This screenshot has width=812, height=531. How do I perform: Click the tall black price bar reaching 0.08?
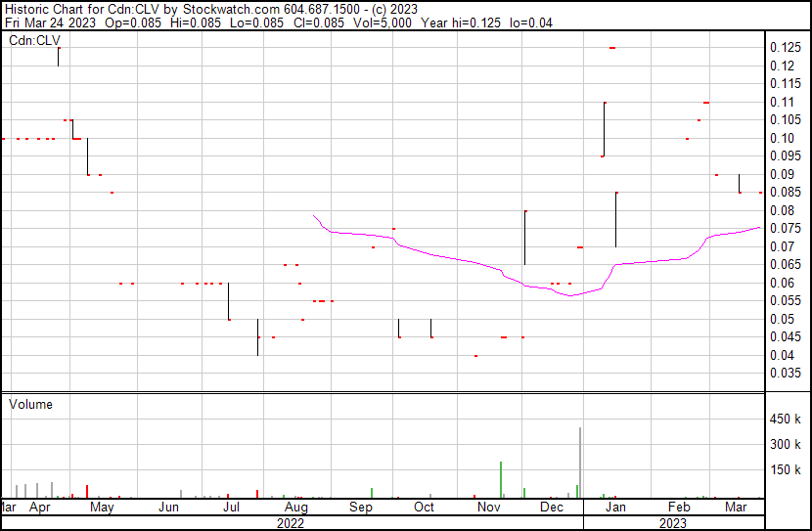[525, 238]
